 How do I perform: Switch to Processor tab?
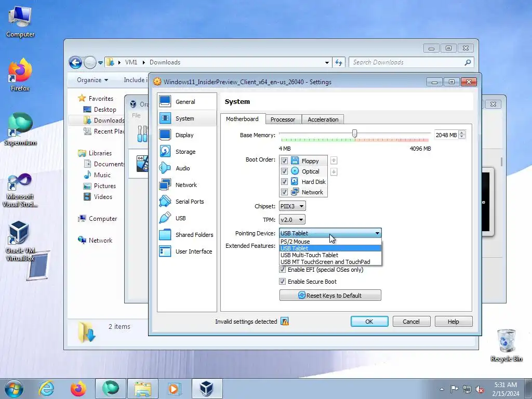pos(283,119)
